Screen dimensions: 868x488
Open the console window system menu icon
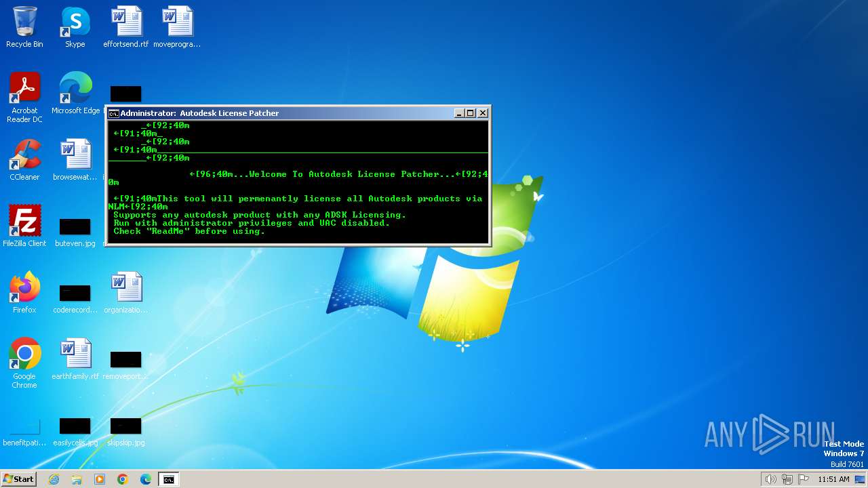pos(114,113)
